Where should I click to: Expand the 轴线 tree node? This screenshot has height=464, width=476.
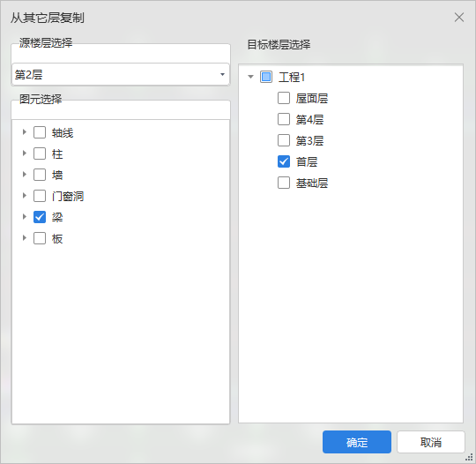point(25,132)
